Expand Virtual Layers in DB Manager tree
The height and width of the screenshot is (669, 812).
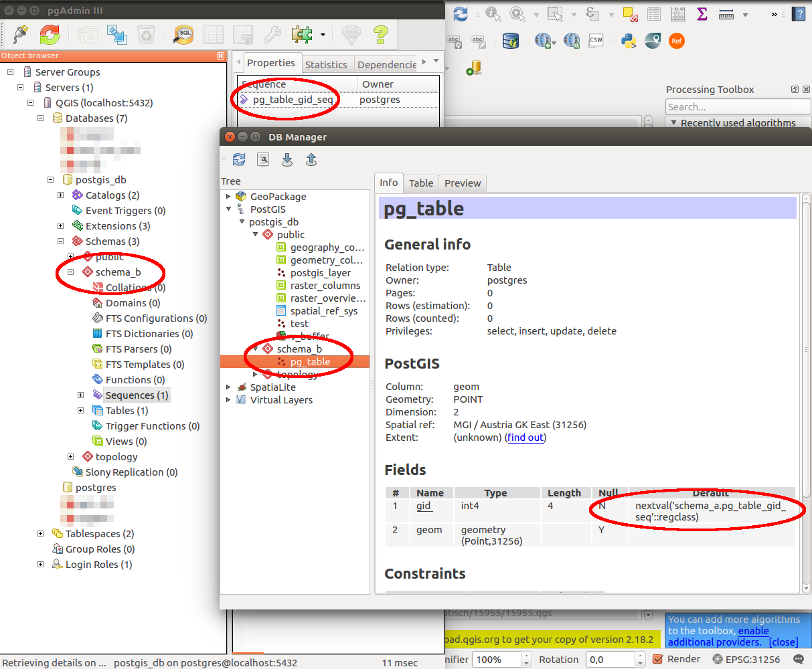[228, 400]
